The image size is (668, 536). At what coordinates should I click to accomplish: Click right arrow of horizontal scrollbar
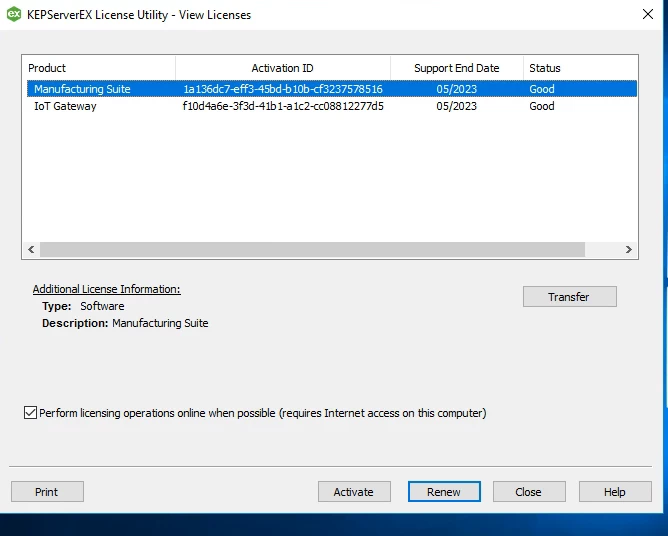(628, 249)
